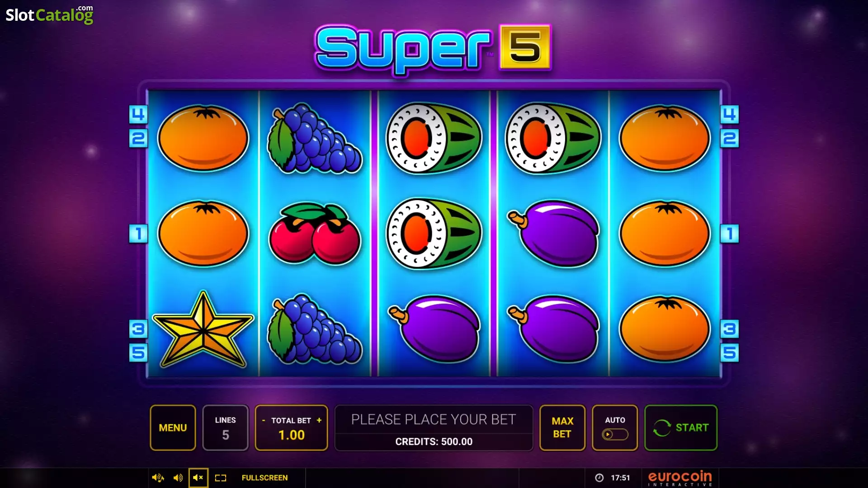Click the fullscreen brackets icon

tap(221, 478)
